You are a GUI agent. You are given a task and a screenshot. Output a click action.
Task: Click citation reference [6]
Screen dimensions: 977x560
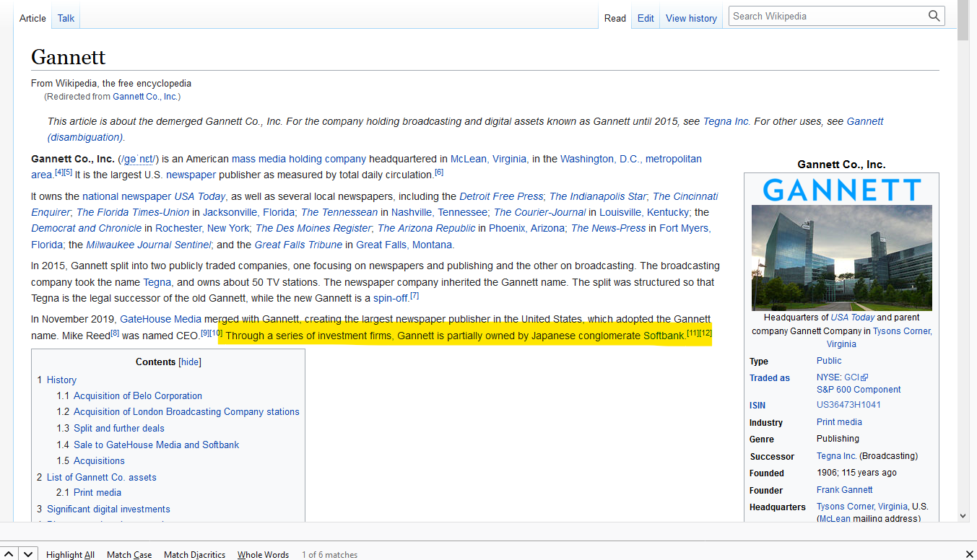[439, 172]
